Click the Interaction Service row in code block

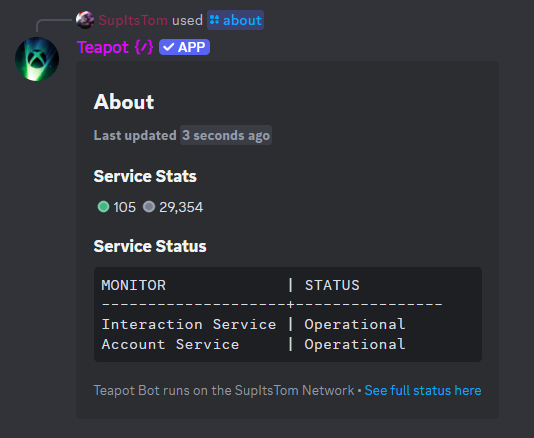tap(253, 324)
